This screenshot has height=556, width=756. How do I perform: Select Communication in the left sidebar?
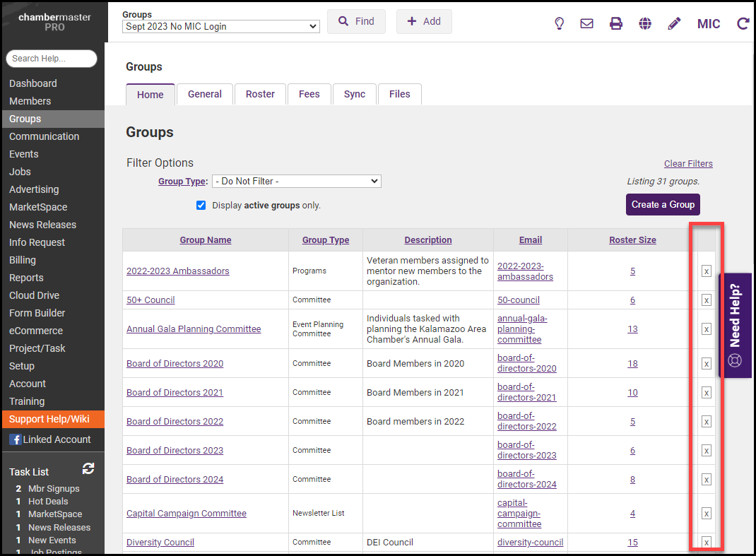click(44, 136)
